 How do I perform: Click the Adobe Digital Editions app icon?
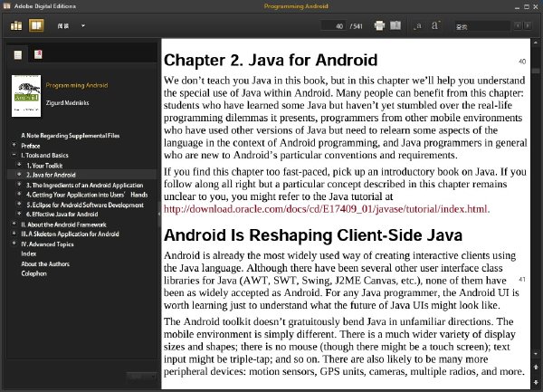pyautogui.click(x=6, y=5)
